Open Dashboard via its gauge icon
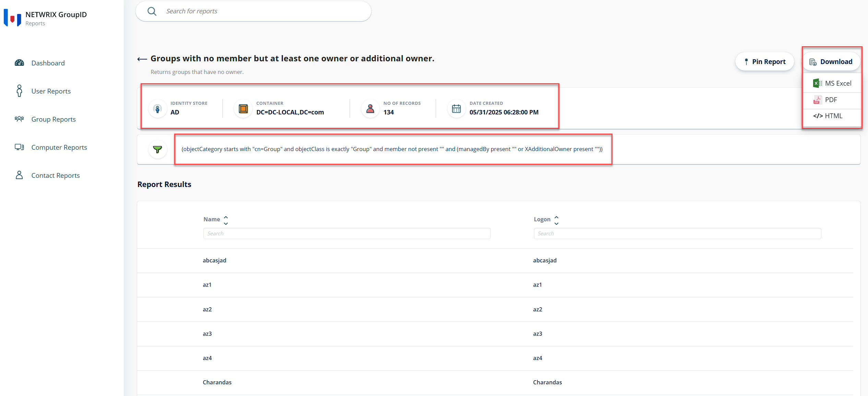 coord(20,63)
